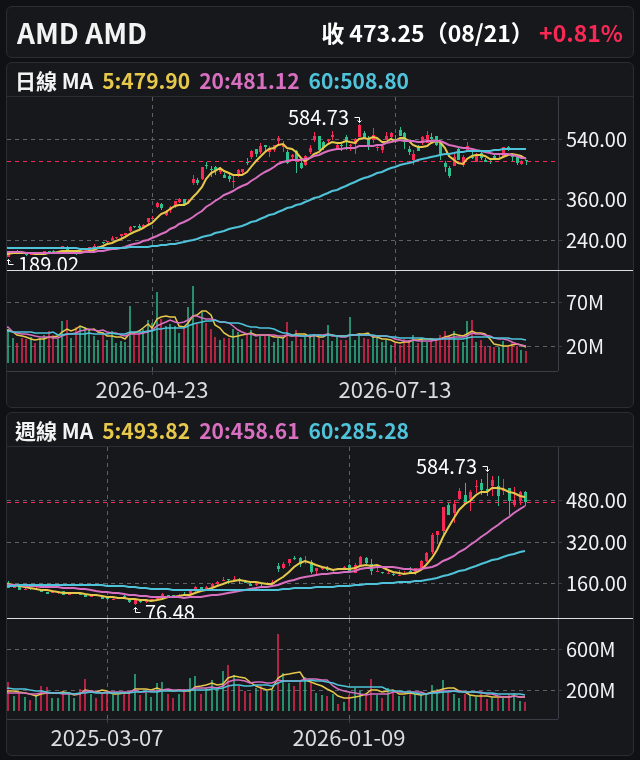Click the weekly MA 60:285.28 value
Image resolution: width=640 pixels, height=760 pixels.
coord(358,431)
